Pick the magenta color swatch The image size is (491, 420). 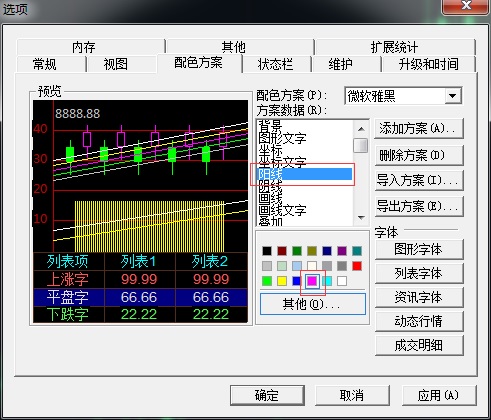click(x=312, y=281)
